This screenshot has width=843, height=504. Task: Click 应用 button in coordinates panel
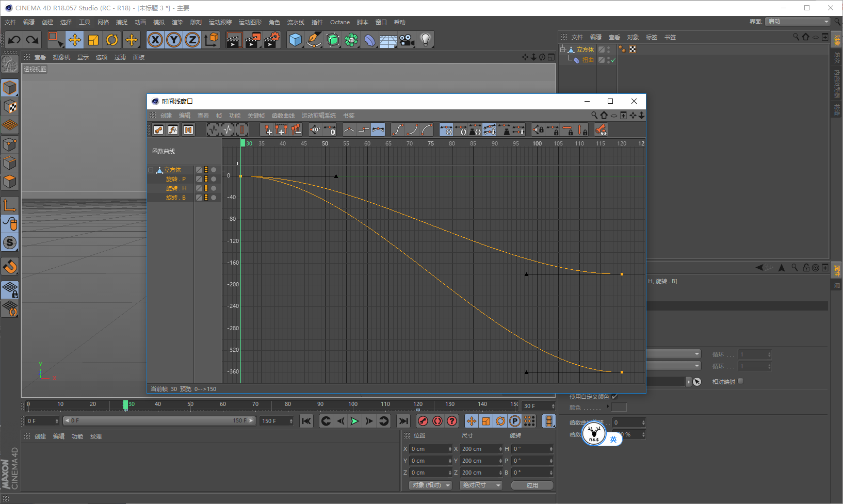[x=532, y=485]
